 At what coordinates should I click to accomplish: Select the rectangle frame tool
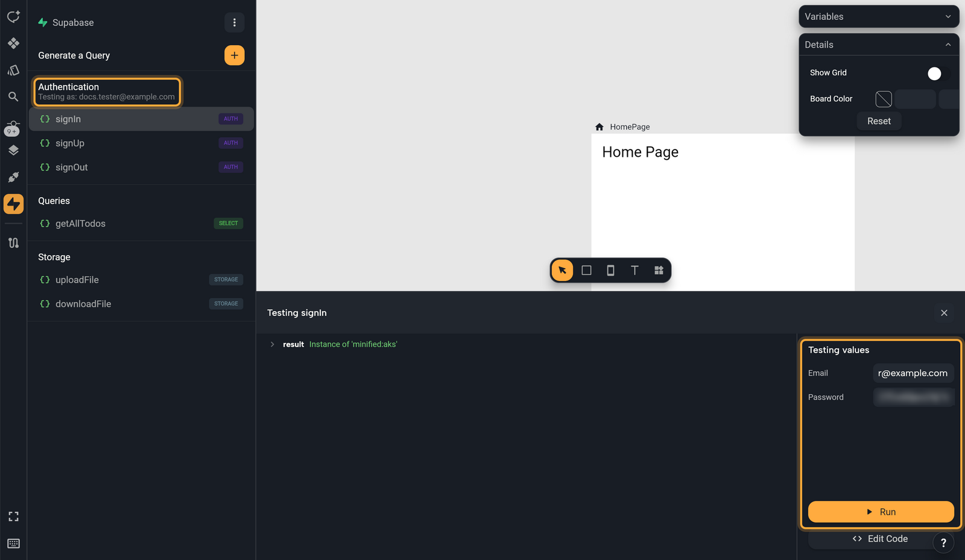point(586,270)
